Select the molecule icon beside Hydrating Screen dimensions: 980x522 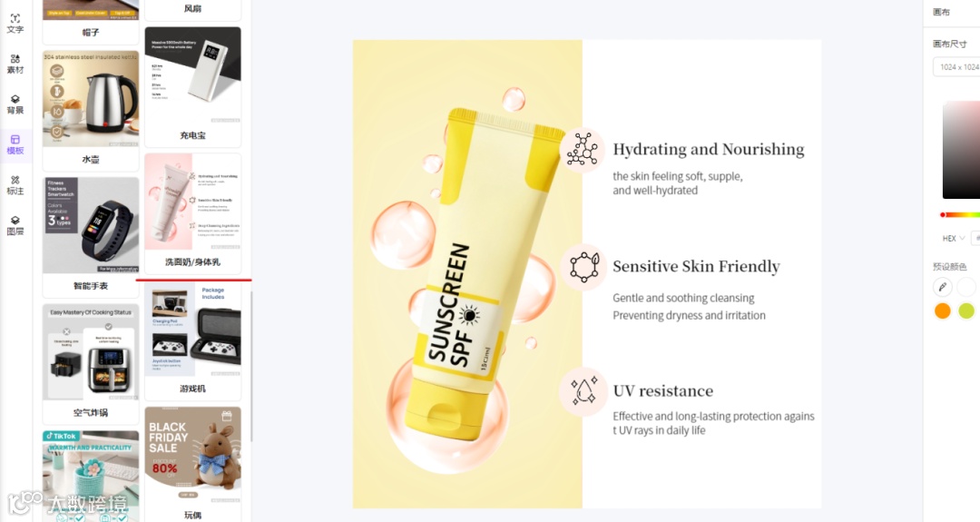(583, 150)
